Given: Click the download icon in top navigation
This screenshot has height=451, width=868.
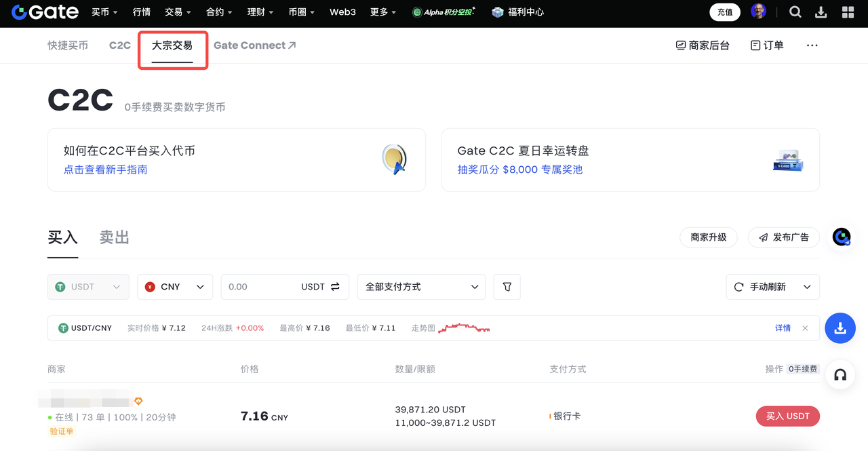Looking at the screenshot, I should pyautogui.click(x=821, y=12).
